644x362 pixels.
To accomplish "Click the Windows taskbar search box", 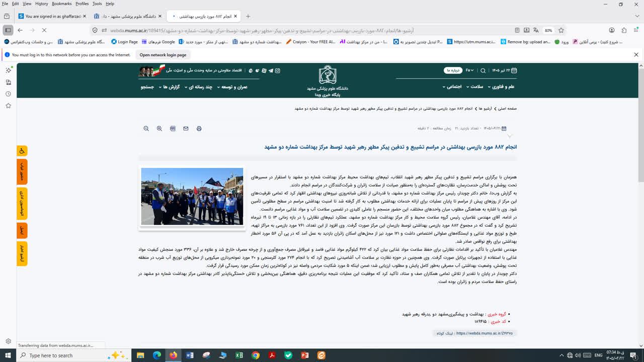I will click(73, 355).
